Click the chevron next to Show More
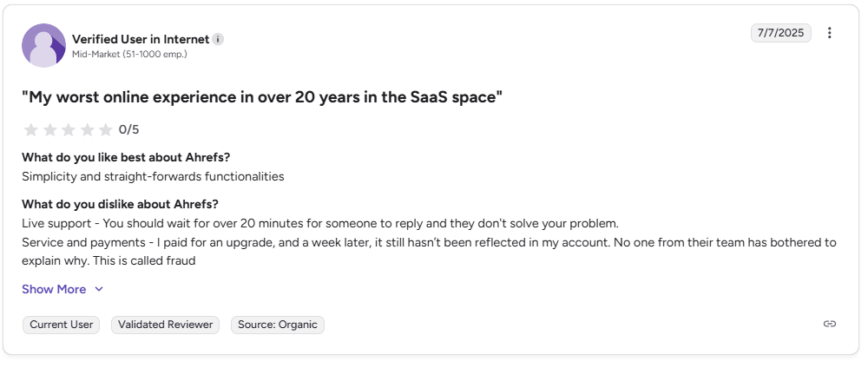 99,289
